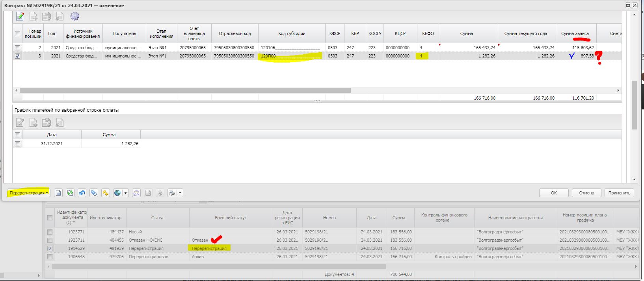644x281 pixels.
Task: Sort by the Сумма аванса column header
Action: pos(576,33)
